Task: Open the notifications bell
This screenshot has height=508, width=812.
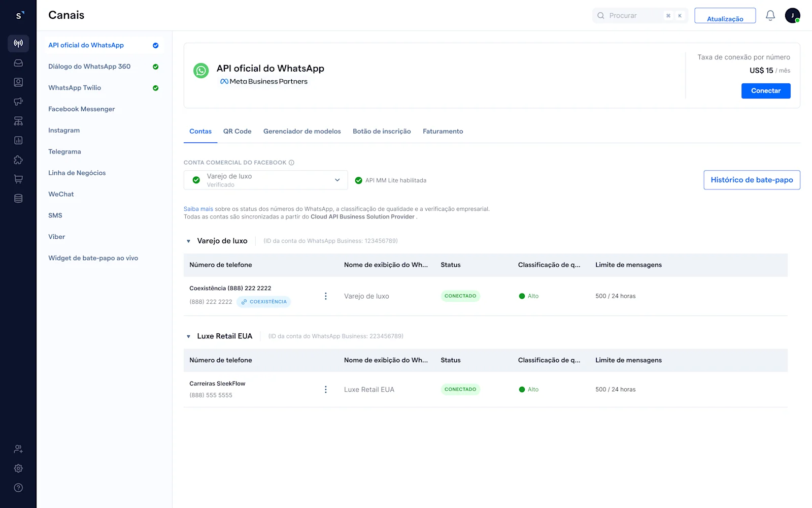Action: (770, 16)
